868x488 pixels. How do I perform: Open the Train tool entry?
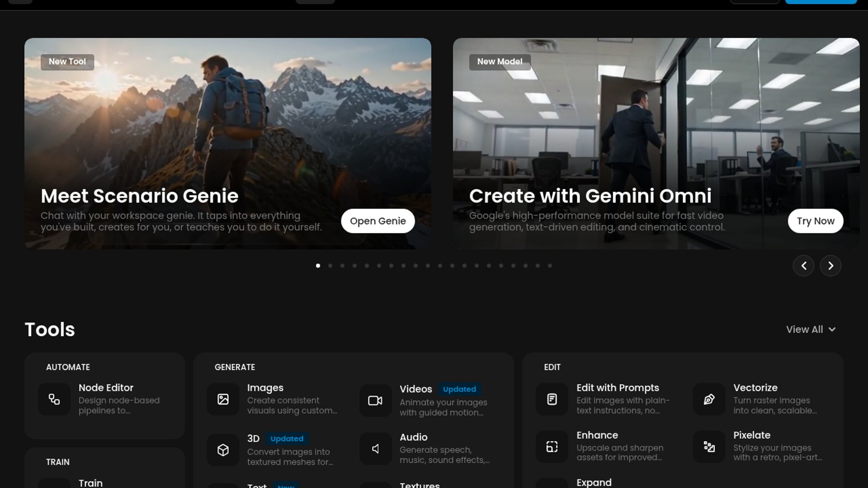point(90,483)
